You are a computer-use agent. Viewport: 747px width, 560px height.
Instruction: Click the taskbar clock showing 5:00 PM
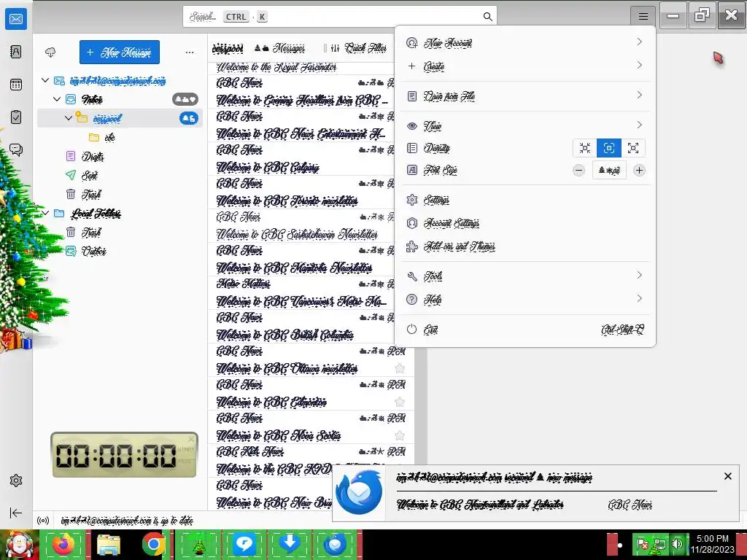pos(712,544)
